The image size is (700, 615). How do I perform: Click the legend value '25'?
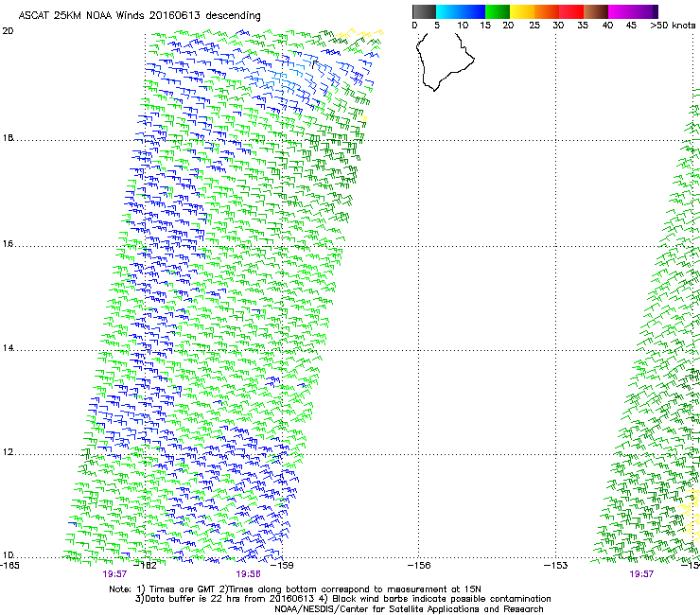tap(534, 25)
